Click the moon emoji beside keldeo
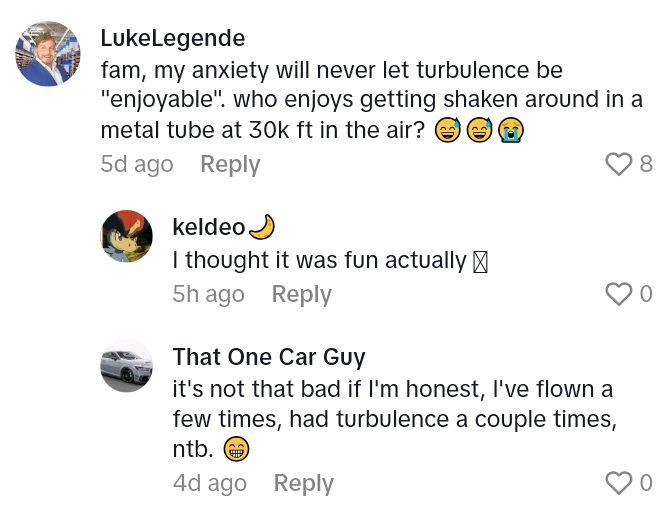This screenshot has height=518, width=665. (260, 228)
